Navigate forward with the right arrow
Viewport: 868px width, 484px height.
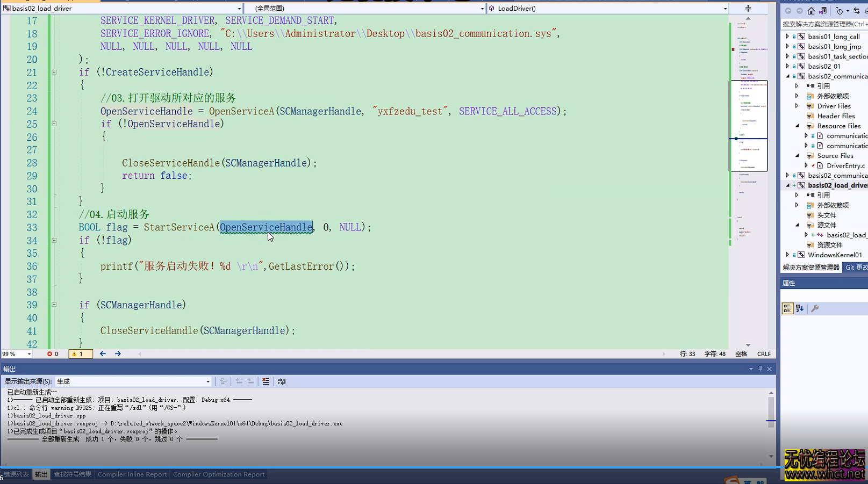118,354
